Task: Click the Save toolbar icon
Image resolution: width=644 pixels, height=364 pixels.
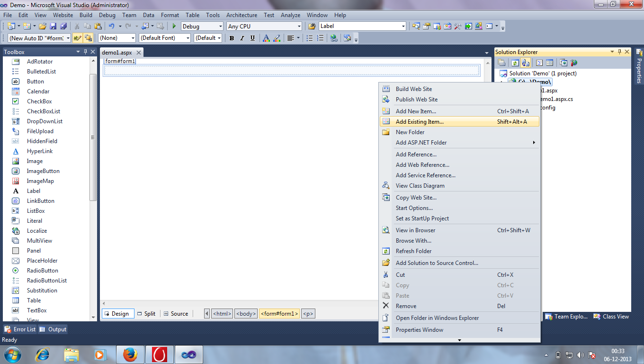Action: 53,27
